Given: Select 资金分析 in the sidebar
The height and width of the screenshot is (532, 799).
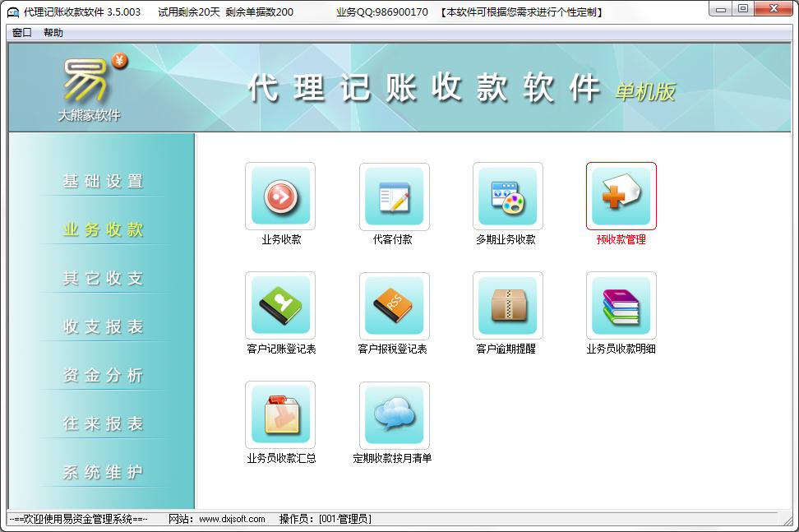Looking at the screenshot, I should click(103, 375).
